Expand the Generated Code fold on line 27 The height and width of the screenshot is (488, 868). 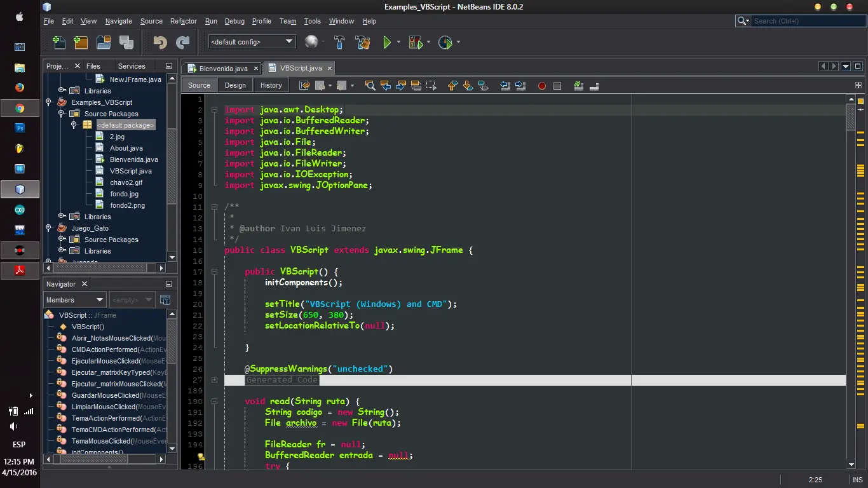[214, 380]
